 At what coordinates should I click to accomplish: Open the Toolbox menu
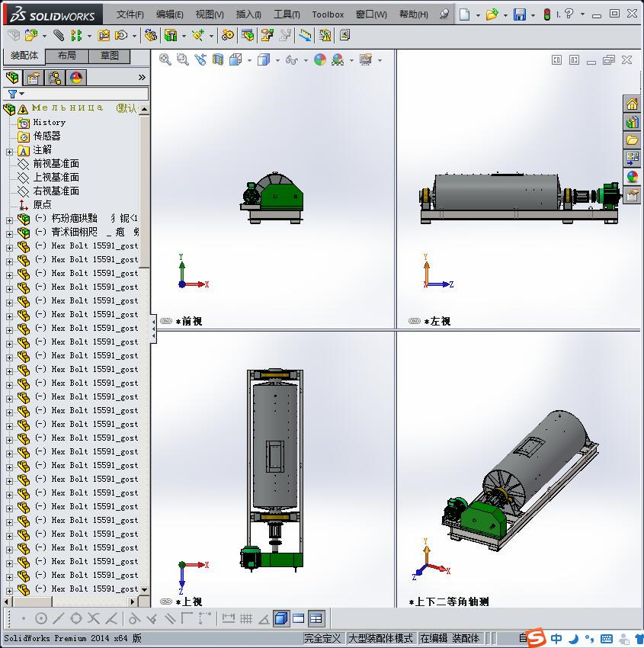328,14
